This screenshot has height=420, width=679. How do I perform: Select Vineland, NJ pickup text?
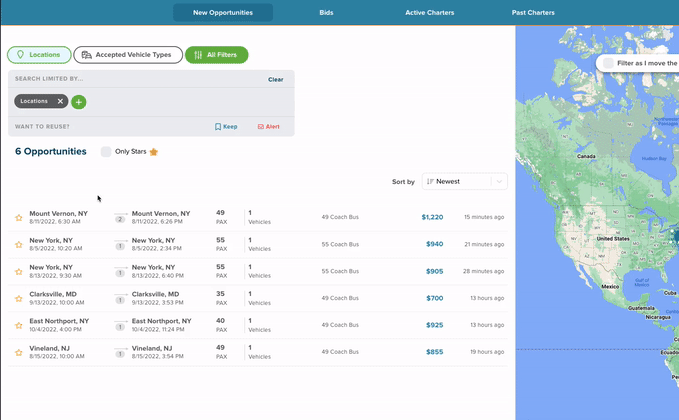[49, 348]
